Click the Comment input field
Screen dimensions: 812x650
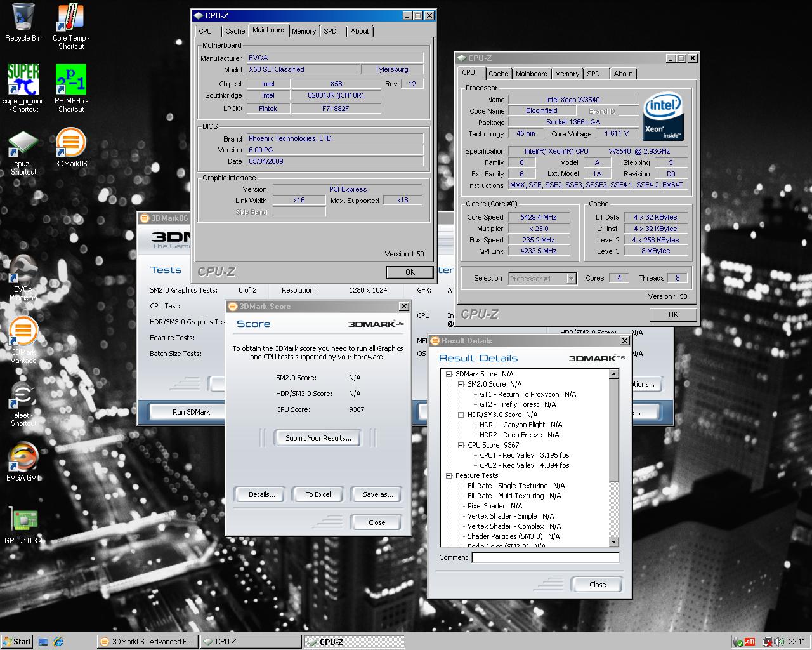[x=546, y=557]
